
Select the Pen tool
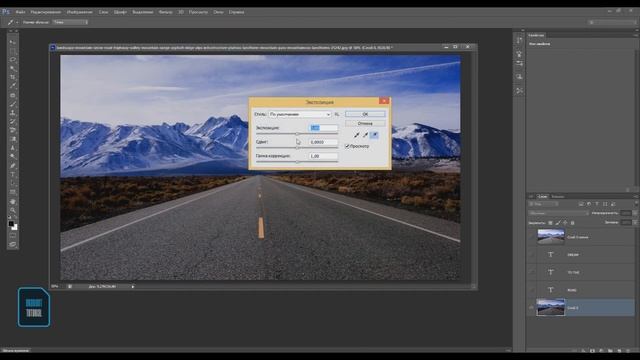pos(13,166)
